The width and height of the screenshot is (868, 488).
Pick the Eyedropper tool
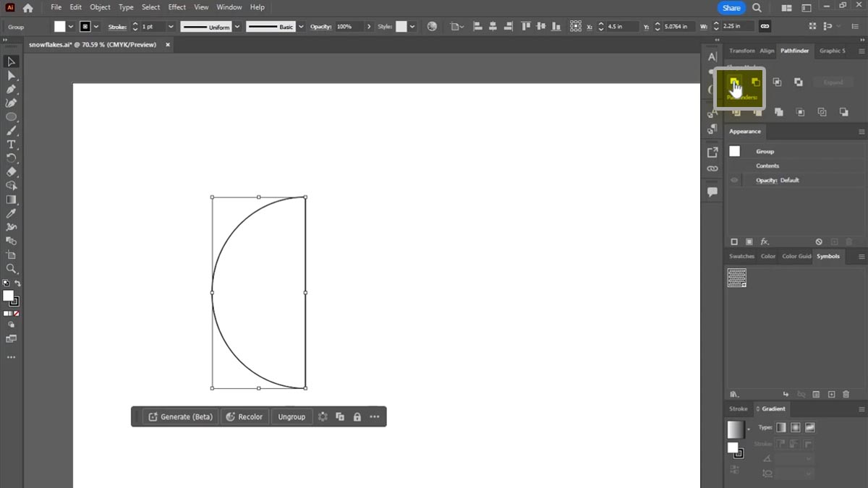coord(11,214)
